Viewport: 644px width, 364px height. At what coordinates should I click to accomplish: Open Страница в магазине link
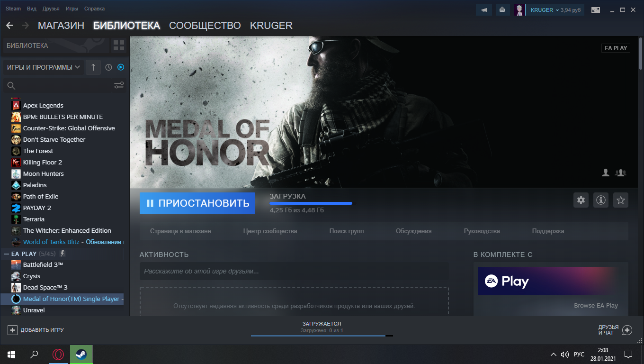pyautogui.click(x=180, y=231)
